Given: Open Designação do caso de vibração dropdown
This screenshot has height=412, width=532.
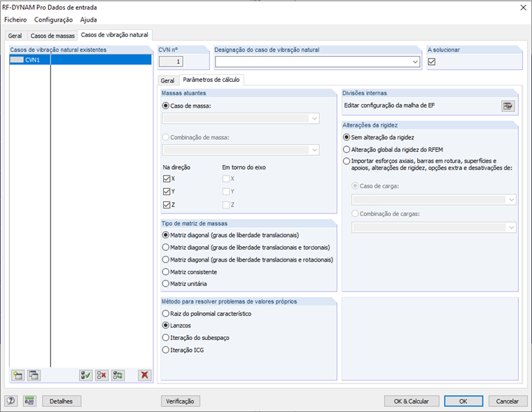Looking at the screenshot, I should (415, 62).
